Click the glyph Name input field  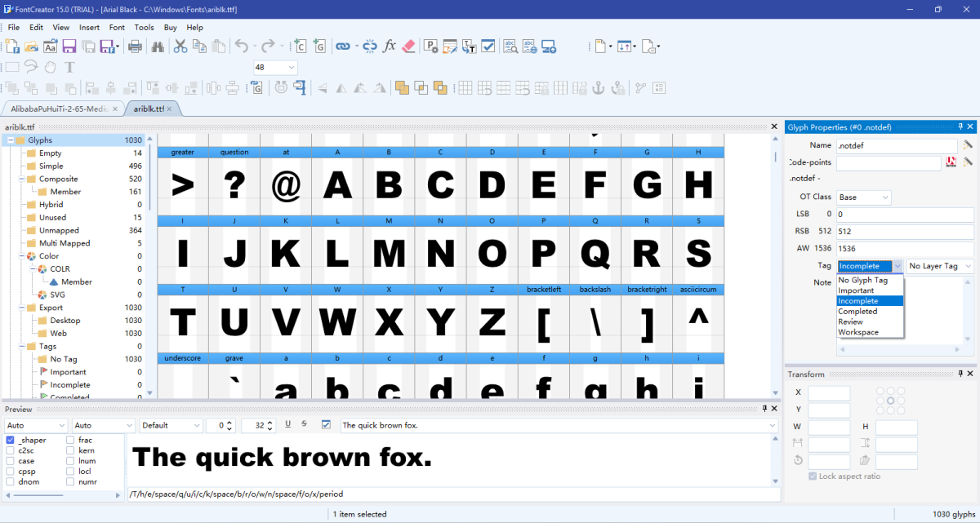(x=896, y=145)
